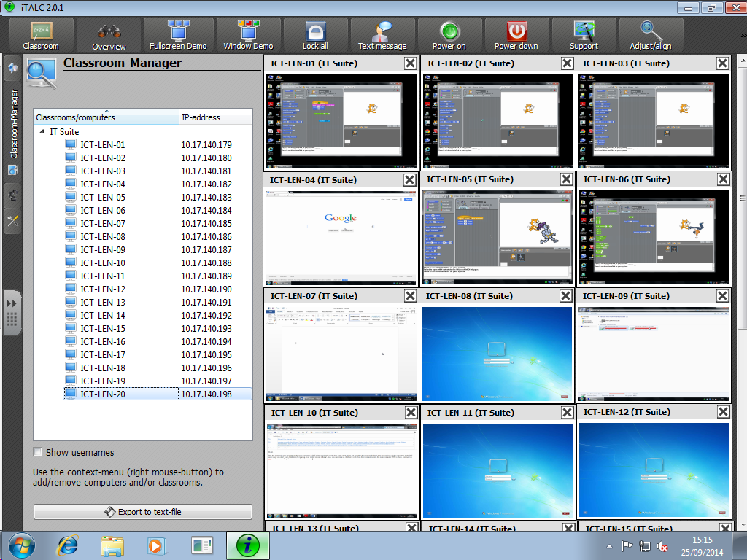
Task: Click the network tray icon
Action: click(645, 546)
